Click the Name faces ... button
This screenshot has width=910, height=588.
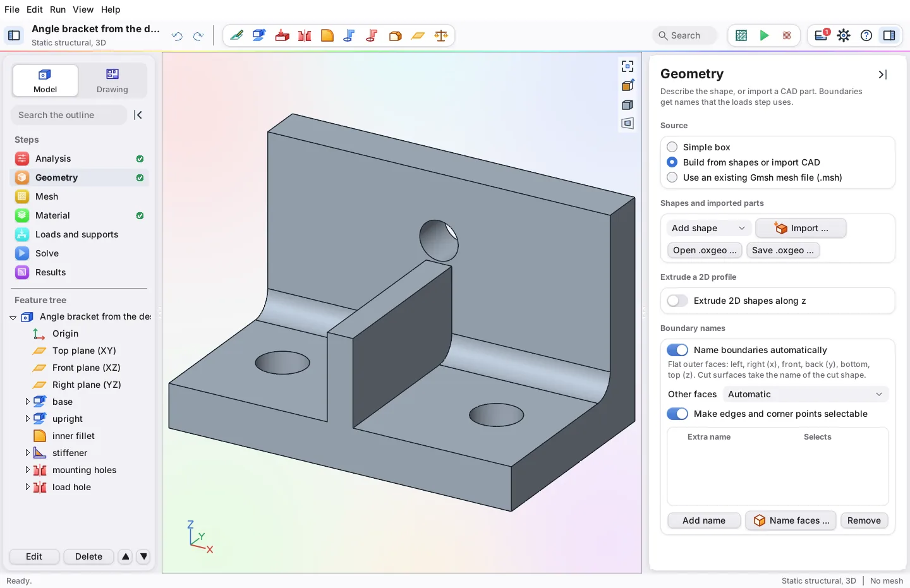tap(791, 520)
